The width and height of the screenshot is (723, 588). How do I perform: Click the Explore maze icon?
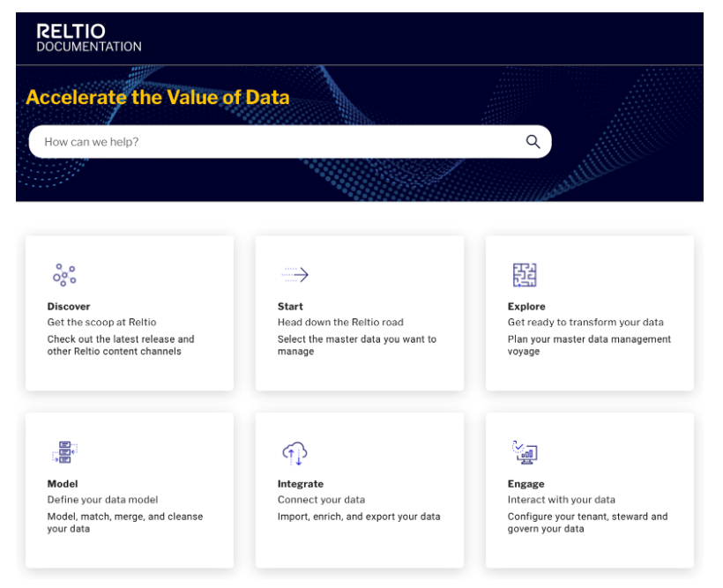click(x=525, y=275)
